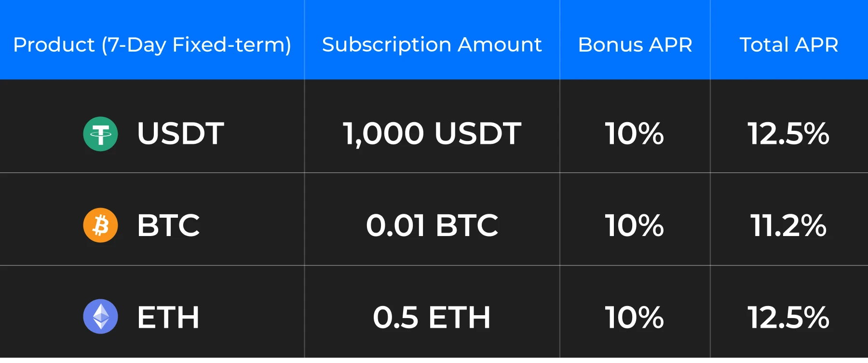868x363 pixels.
Task: Click the 10% Bonus APR in BTC row
Action: (634, 225)
